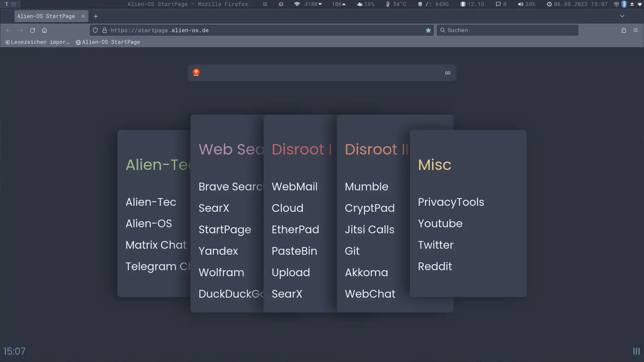Open the Alien-Tec link
The width and height of the screenshot is (644, 362).
[151, 202]
